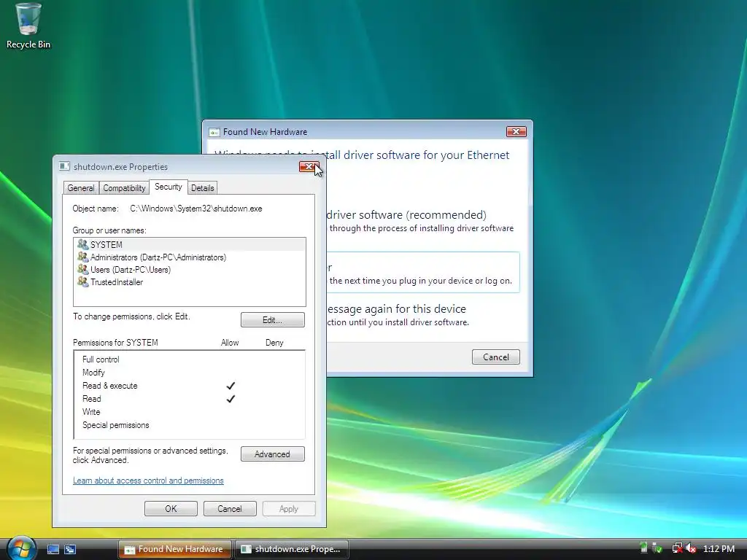Click Cancel in shutdown.exe Properties
Viewport: 747px width, 560px height.
tap(230, 508)
